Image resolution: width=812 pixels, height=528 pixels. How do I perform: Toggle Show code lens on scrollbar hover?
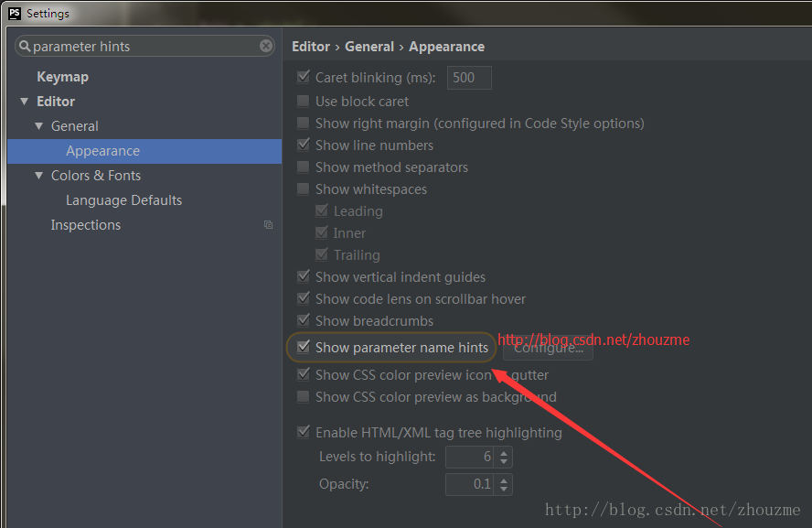(x=304, y=299)
